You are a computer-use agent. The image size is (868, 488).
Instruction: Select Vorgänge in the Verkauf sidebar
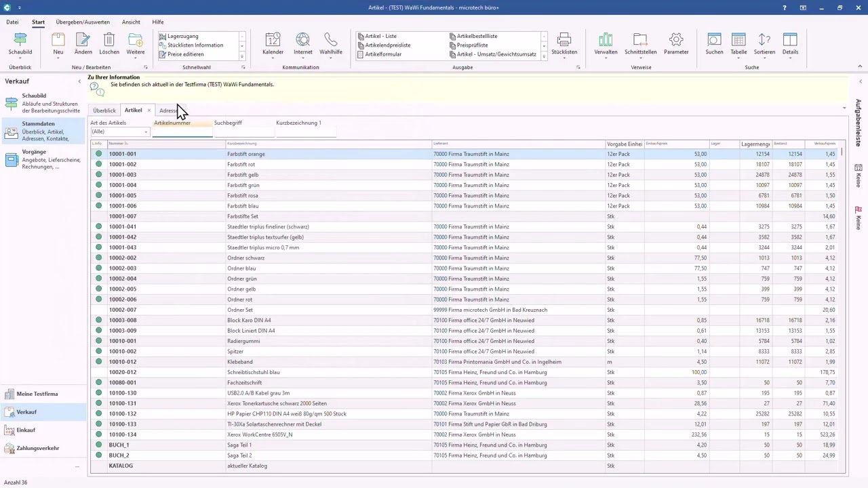click(x=44, y=159)
